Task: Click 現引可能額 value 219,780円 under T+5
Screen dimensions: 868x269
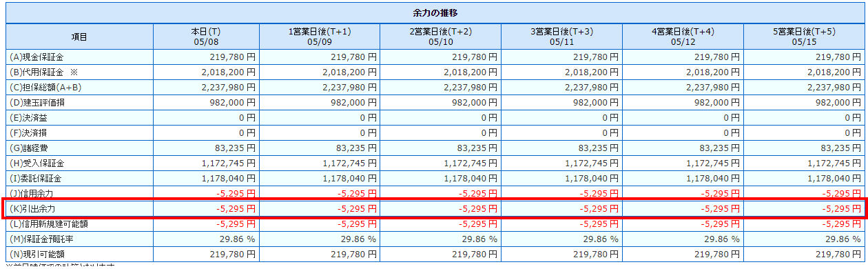Action: point(839,255)
